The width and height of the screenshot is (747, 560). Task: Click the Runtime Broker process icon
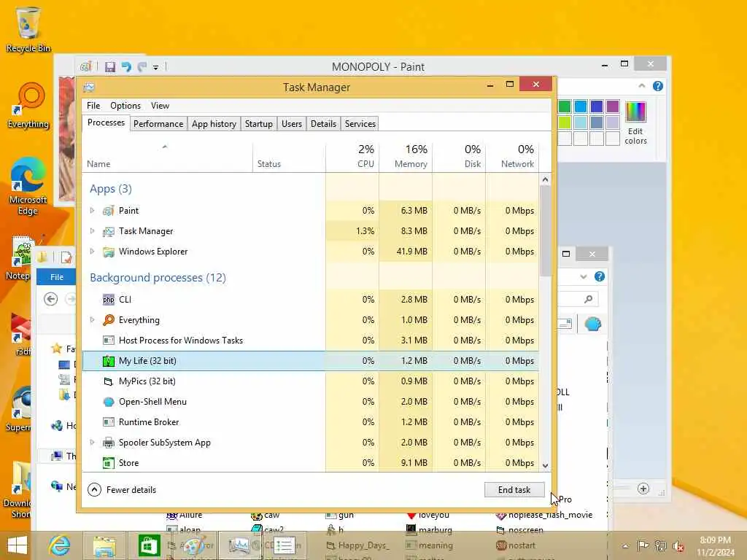pos(109,422)
